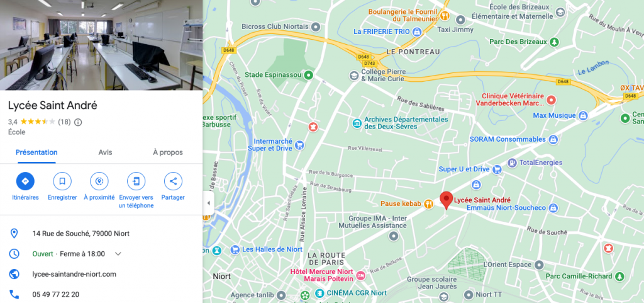Open the À propos tab
This screenshot has height=303, width=644.
168,152
